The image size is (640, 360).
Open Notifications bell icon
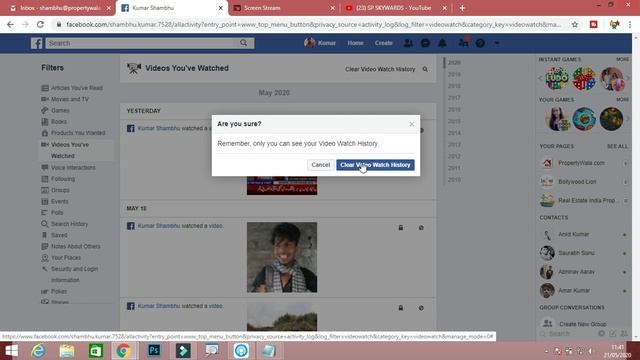click(x=442, y=43)
